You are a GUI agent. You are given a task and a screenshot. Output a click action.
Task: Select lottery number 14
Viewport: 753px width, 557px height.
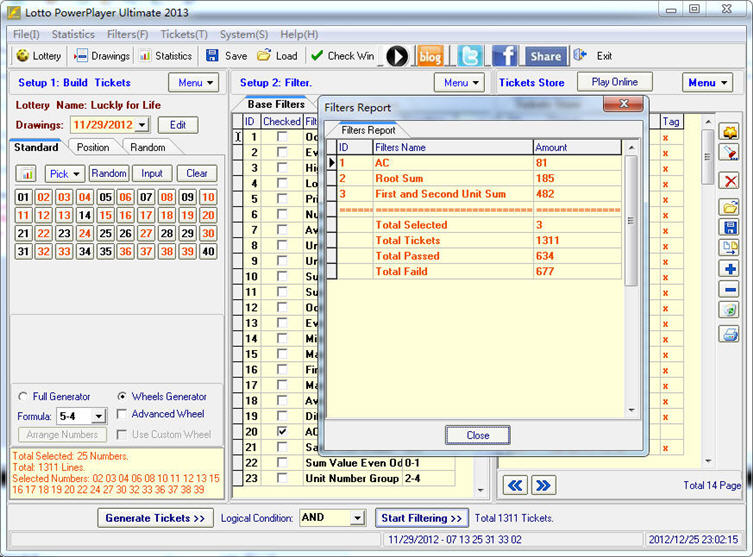[85, 215]
